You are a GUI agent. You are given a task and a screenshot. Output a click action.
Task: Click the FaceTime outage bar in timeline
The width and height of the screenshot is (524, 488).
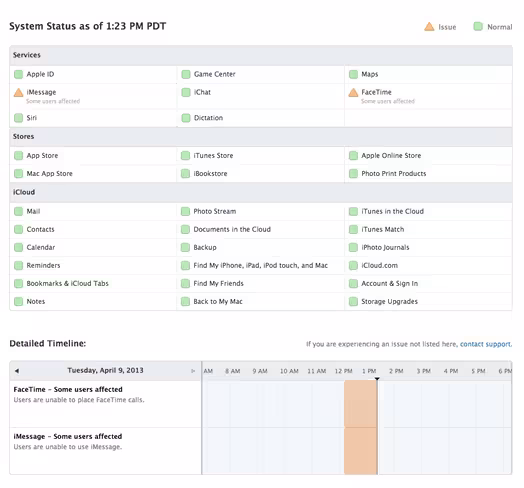tap(361, 403)
